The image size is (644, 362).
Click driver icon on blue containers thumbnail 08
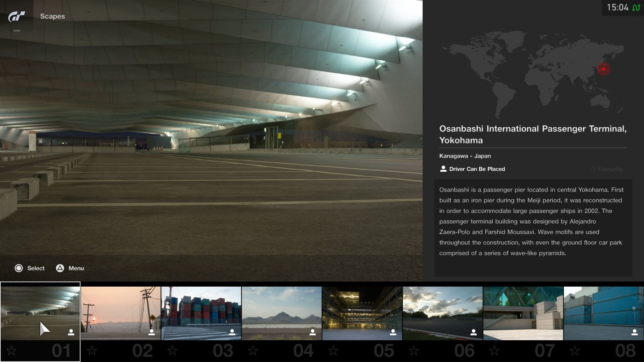(634, 332)
